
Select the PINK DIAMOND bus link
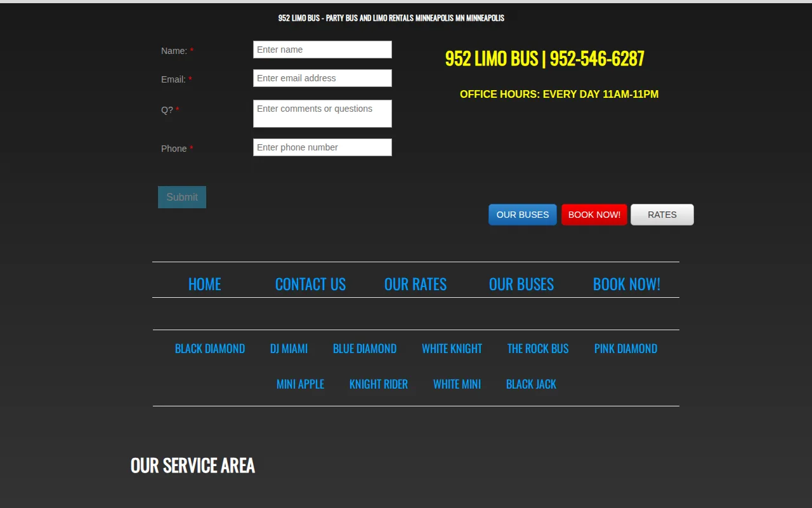[625, 349]
